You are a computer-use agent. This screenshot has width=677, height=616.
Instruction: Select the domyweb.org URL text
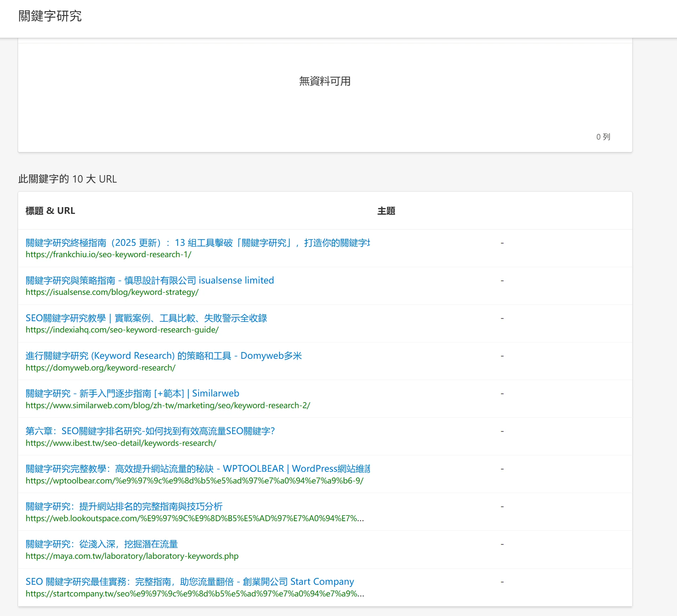(100, 368)
